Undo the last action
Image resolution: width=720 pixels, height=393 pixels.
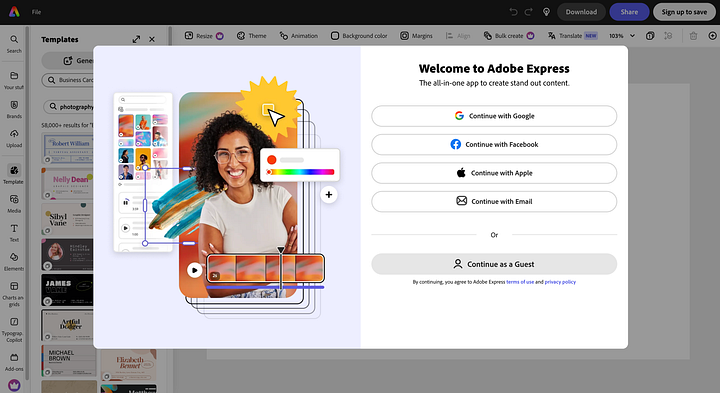(x=513, y=12)
